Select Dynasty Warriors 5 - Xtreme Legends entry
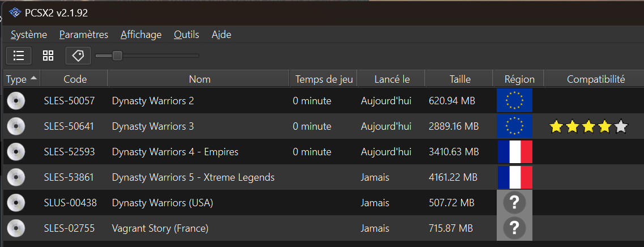Image resolution: width=644 pixels, height=247 pixels. click(x=323, y=177)
